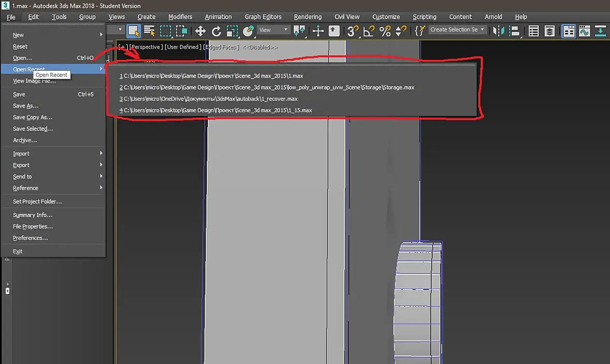The width and height of the screenshot is (610, 364).
Task: Open the Help menu
Action: click(521, 17)
